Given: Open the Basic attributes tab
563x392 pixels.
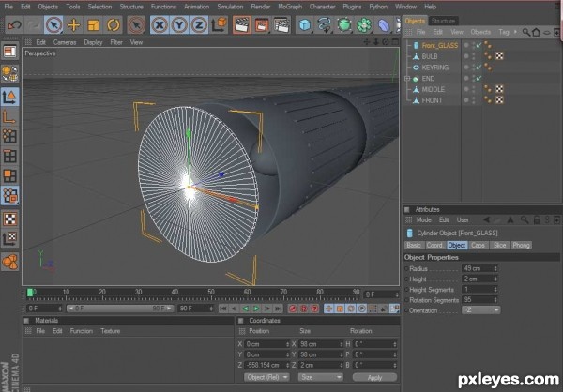Looking at the screenshot, I should tap(414, 245).
